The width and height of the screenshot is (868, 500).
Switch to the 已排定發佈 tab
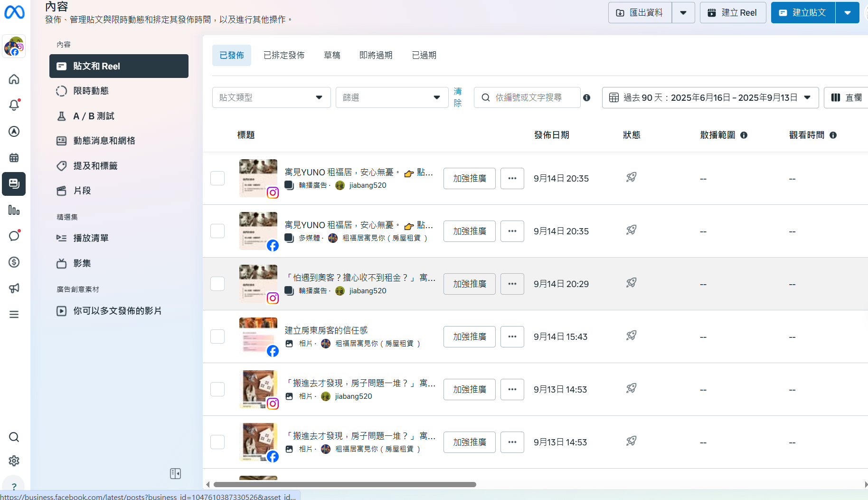coord(284,55)
